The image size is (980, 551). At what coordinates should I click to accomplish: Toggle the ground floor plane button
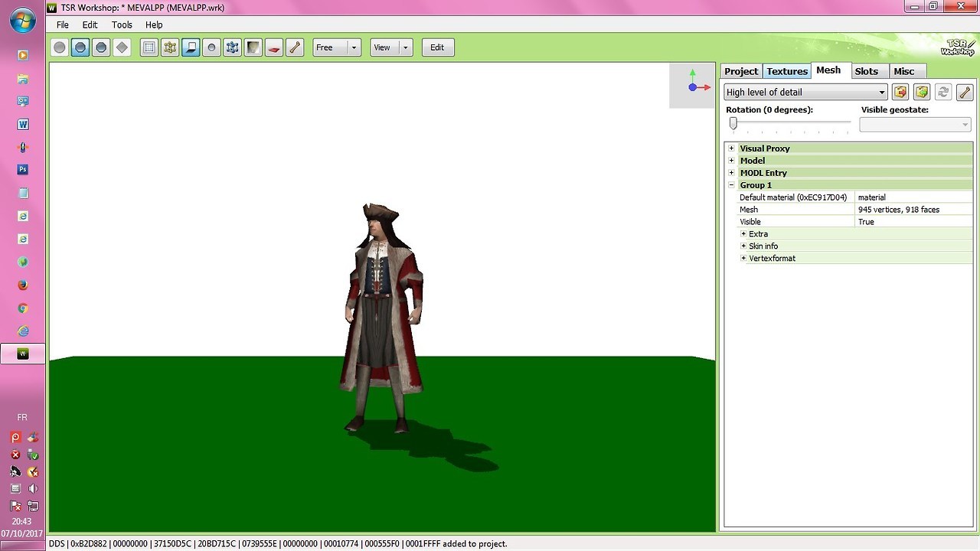[x=191, y=47]
